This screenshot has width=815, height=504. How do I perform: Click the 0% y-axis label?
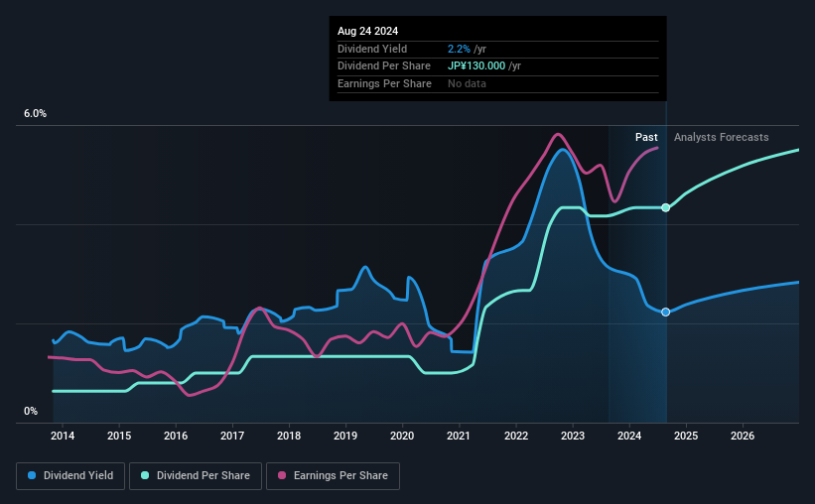[x=31, y=411]
